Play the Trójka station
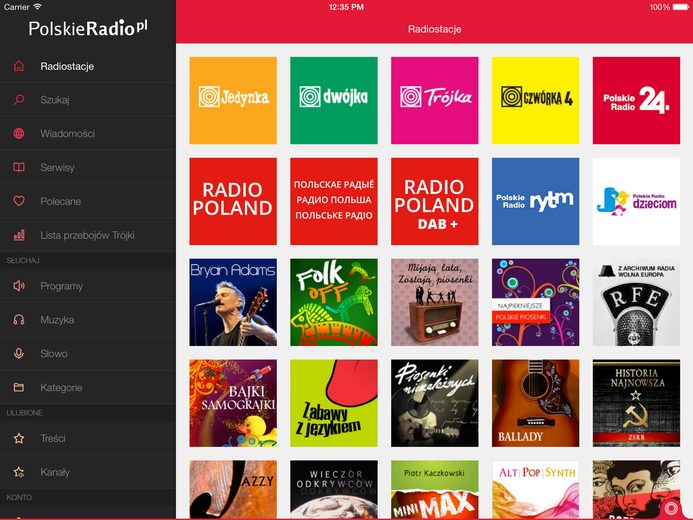The height and width of the screenshot is (520, 693). click(434, 100)
